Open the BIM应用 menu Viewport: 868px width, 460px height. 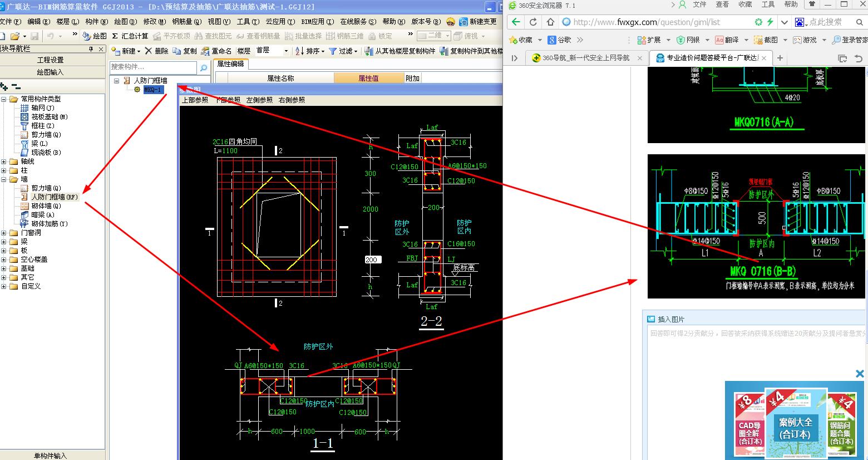(x=317, y=22)
